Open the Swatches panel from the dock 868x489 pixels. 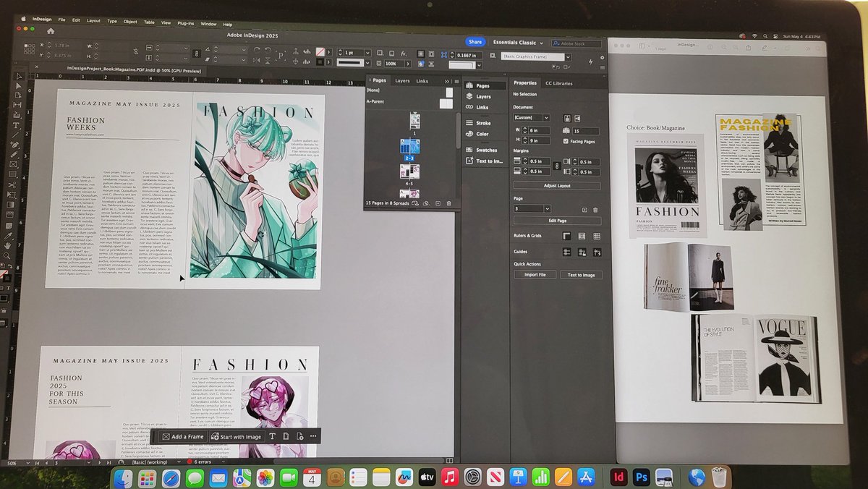[485, 150]
